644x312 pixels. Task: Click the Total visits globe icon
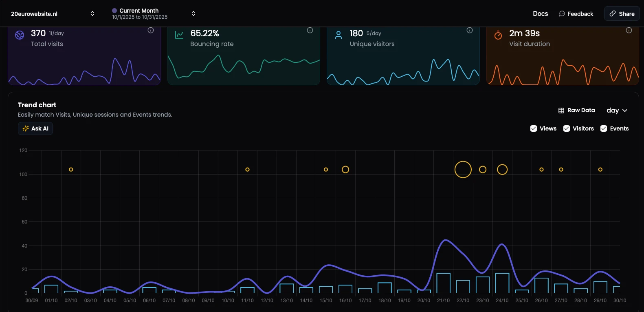pyautogui.click(x=20, y=35)
